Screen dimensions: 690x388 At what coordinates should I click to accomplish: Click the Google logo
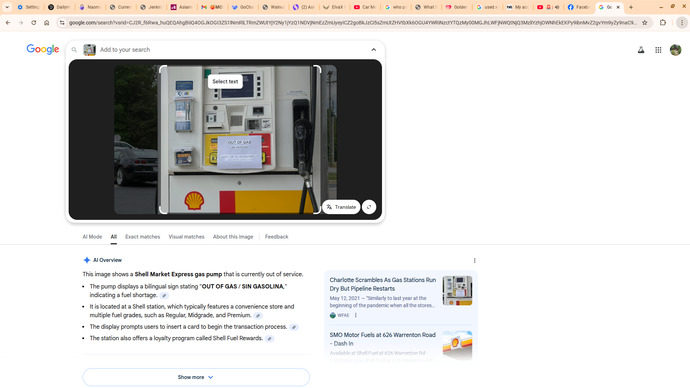pyautogui.click(x=43, y=49)
